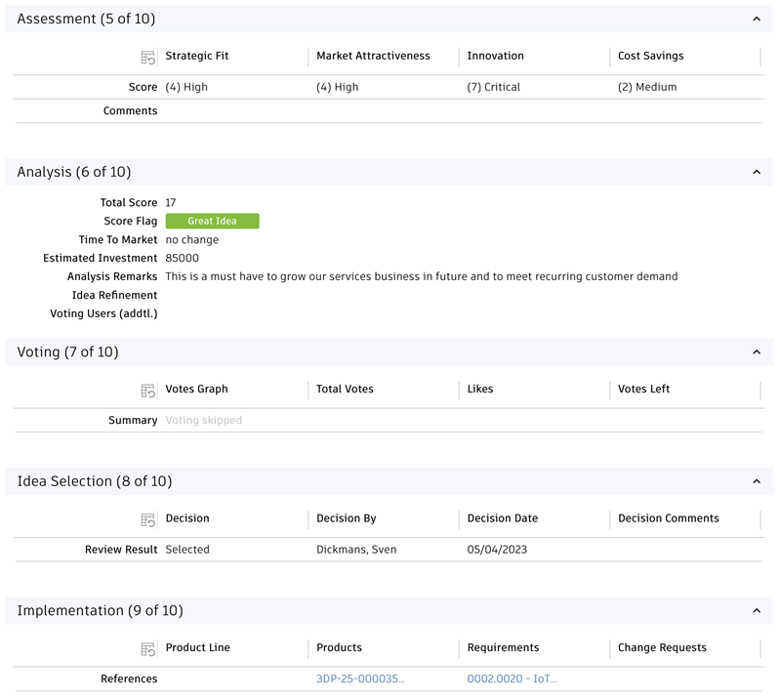Image resolution: width=779 pixels, height=700 pixels.
Task: Select the Innovation column header
Action: tap(495, 57)
